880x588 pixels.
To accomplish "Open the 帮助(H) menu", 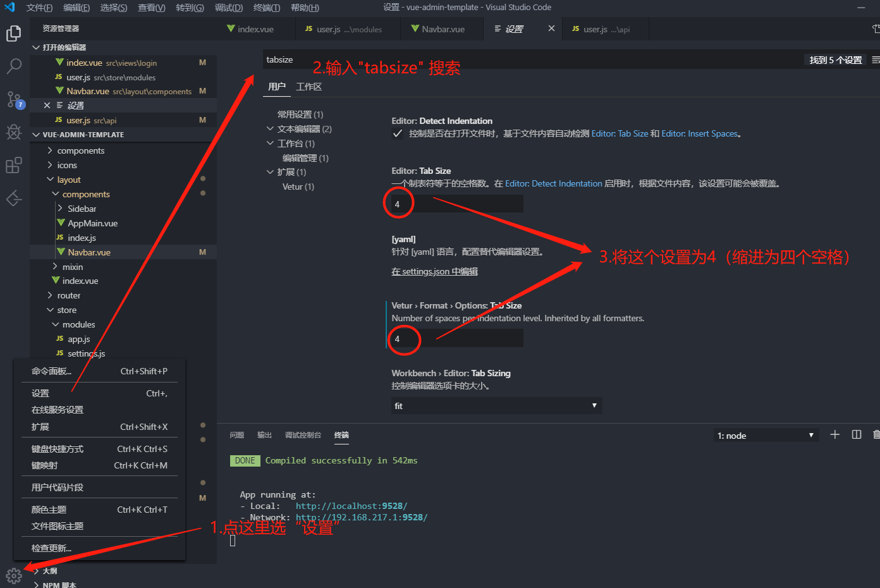I will [x=305, y=8].
